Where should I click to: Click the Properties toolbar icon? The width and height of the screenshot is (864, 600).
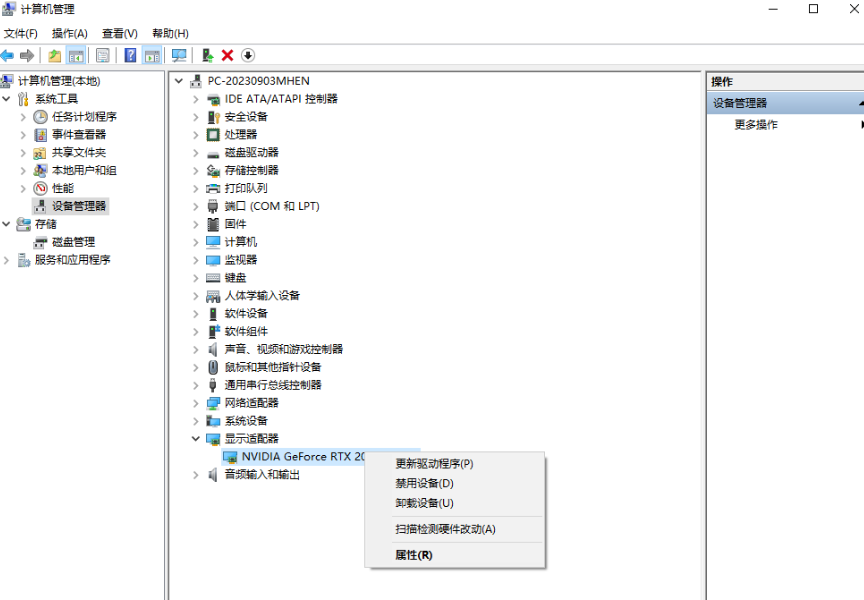102,55
